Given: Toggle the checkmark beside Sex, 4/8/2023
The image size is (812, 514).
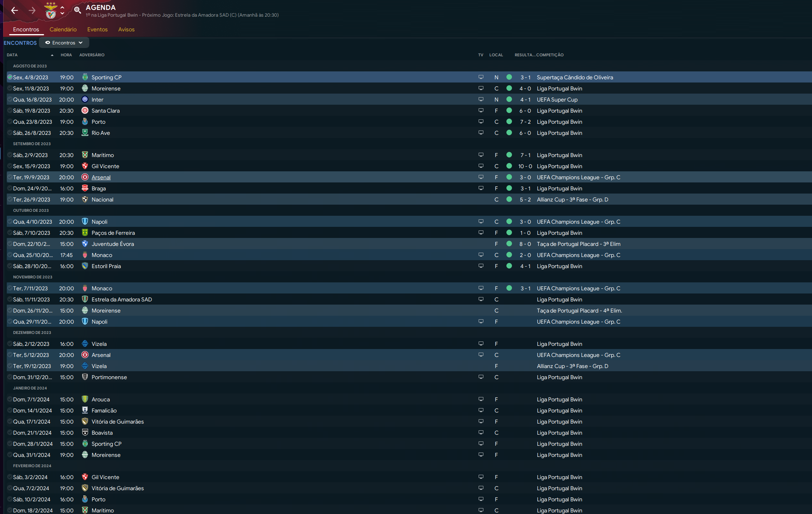Looking at the screenshot, I should point(10,77).
